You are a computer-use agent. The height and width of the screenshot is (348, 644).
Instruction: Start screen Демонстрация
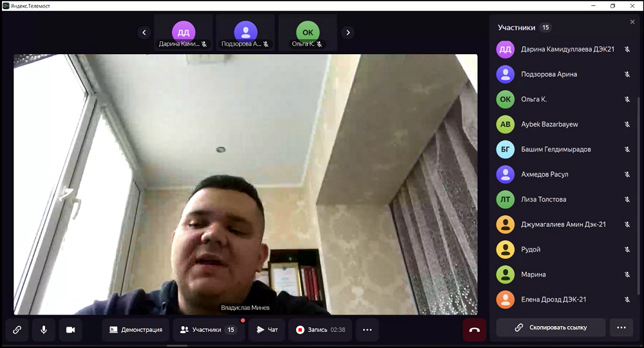(135, 329)
